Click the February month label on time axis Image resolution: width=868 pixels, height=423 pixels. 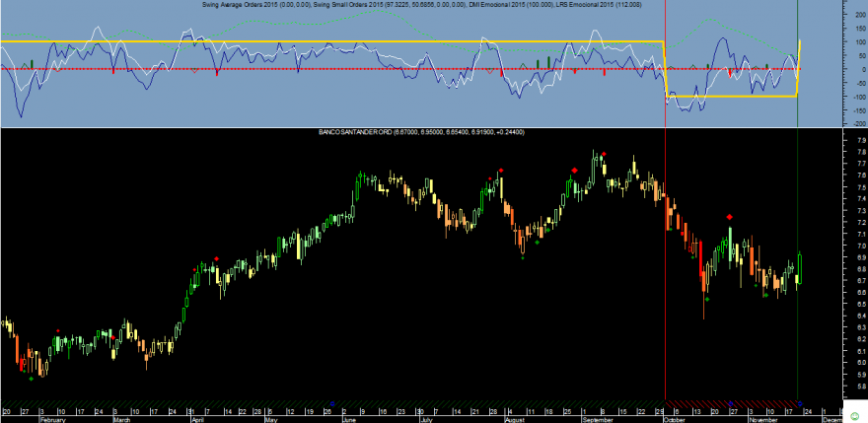click(x=53, y=420)
